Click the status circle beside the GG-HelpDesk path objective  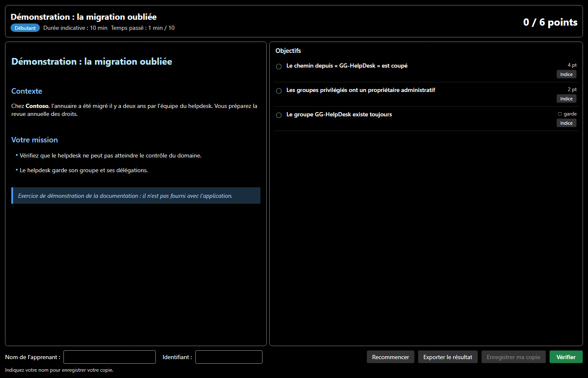[279, 67]
